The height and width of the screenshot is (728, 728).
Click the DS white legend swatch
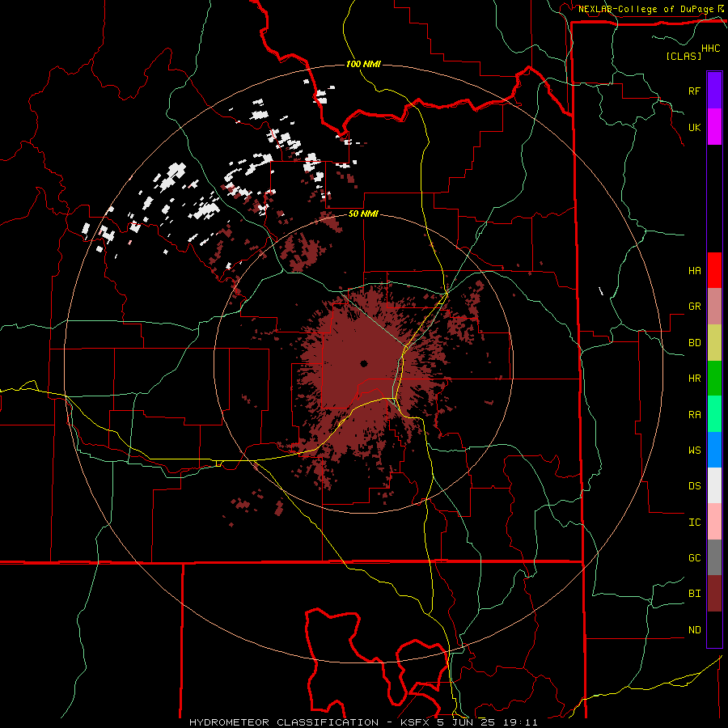pos(714,485)
